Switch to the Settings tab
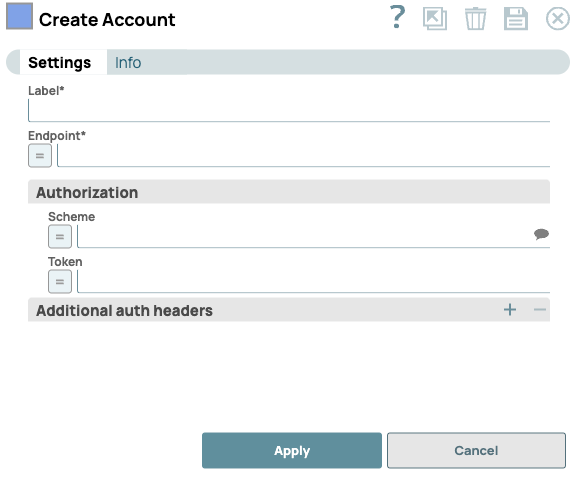 (59, 62)
